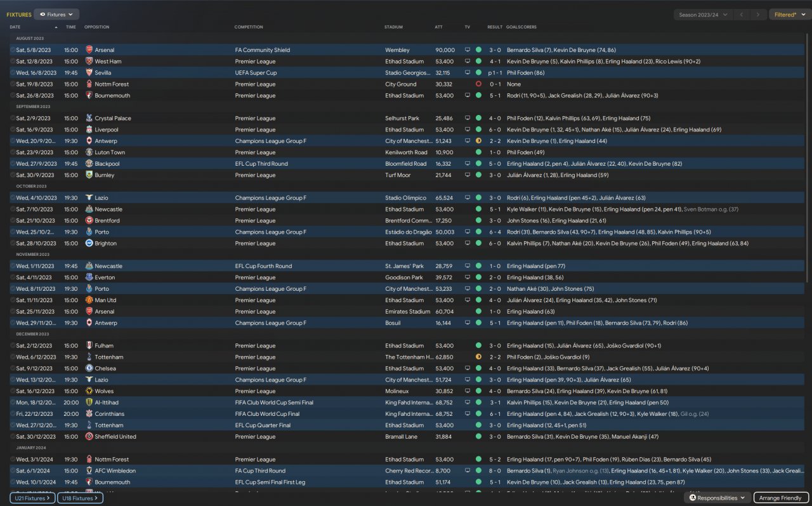Click the Sheffield United club crest
Screen dimensions: 812x506
[89, 437]
